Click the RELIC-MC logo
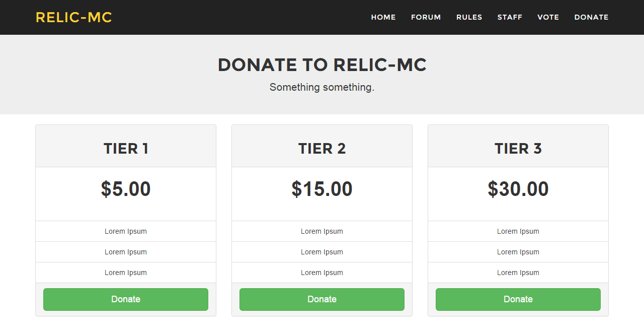The width and height of the screenshot is (644, 336). tap(74, 17)
